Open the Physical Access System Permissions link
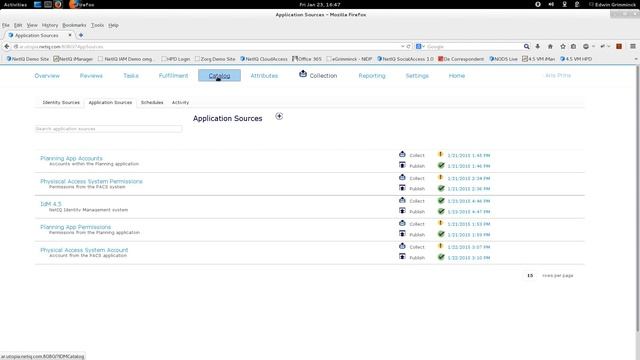 tap(91, 181)
